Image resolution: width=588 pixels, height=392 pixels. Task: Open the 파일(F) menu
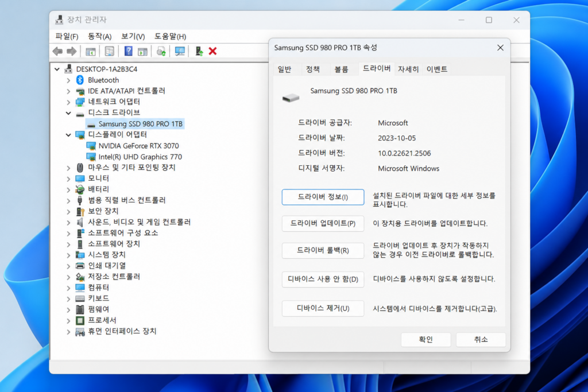[67, 36]
